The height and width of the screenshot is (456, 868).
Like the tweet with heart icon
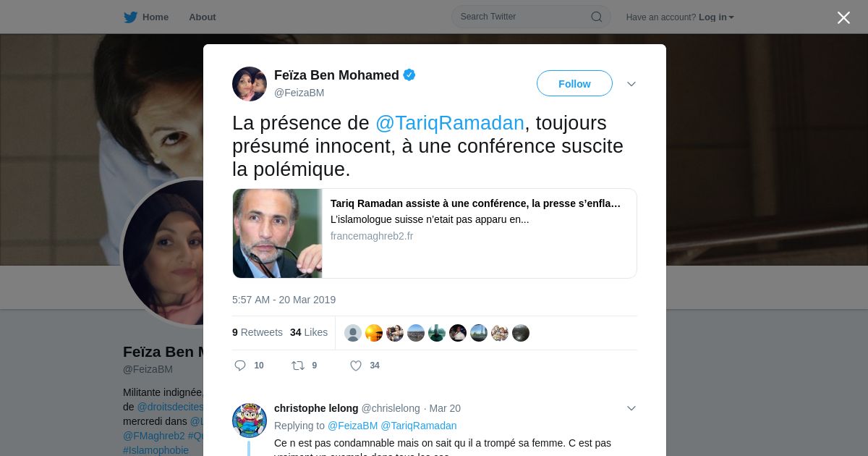pyautogui.click(x=356, y=366)
